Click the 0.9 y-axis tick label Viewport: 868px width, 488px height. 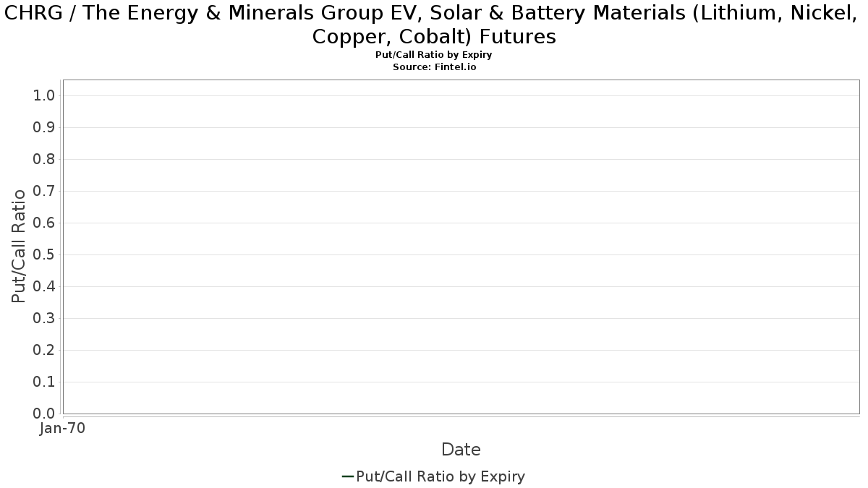click(44, 127)
